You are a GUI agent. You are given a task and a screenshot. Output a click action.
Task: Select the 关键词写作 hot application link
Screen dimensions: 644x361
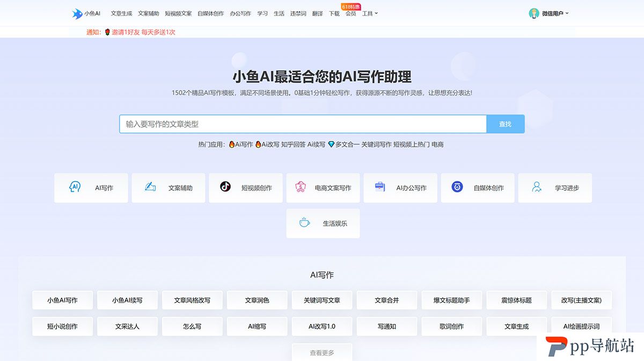(376, 145)
